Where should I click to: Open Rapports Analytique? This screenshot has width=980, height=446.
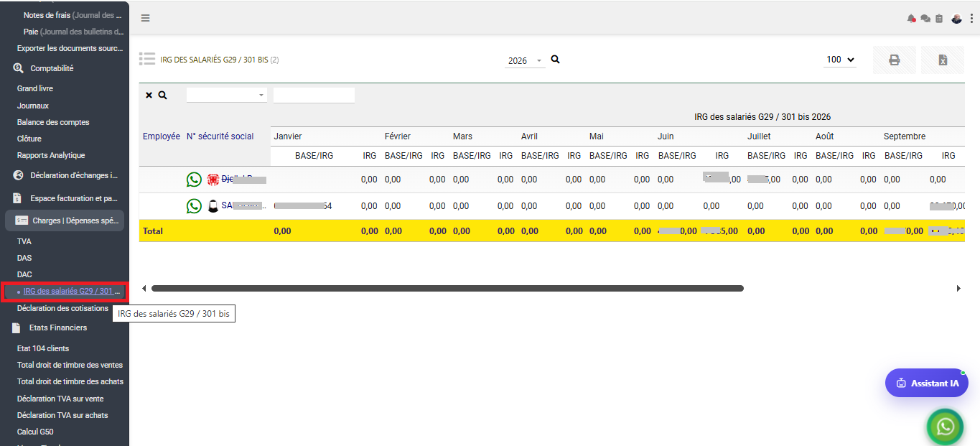51,155
